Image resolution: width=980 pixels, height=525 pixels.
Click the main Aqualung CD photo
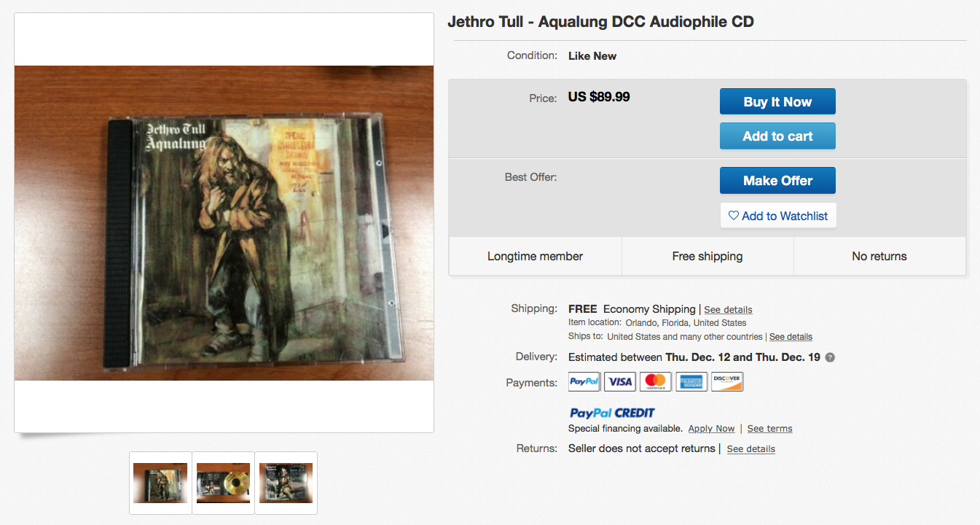[x=224, y=223]
